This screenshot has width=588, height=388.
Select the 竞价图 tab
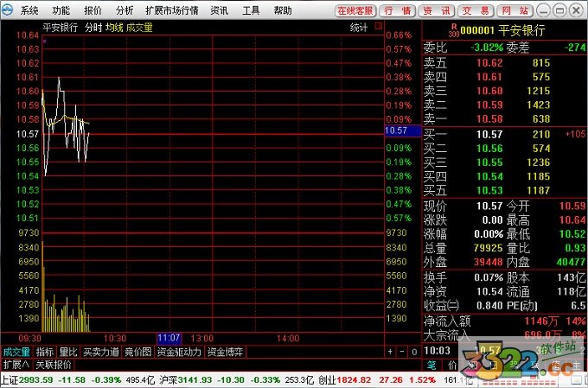(137, 352)
